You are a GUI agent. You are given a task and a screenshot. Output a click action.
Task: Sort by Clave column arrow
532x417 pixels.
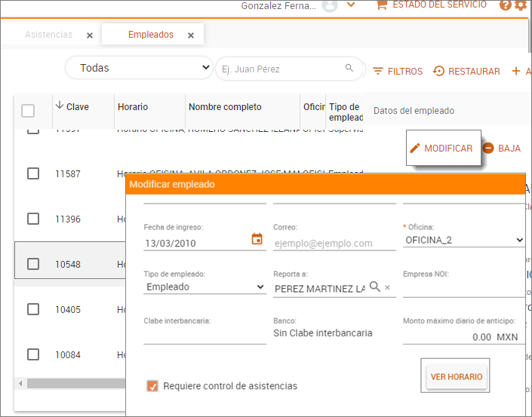[60, 106]
